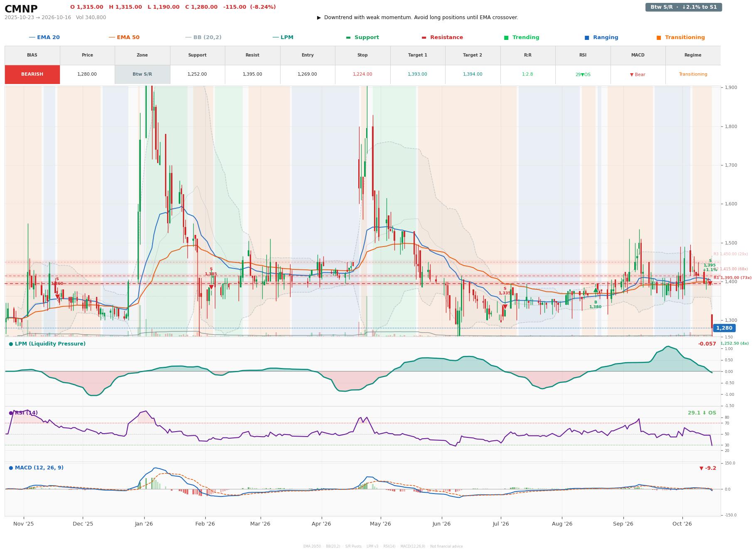The height and width of the screenshot is (553, 756).
Task: Click the Support value 1,252.00
Action: tap(197, 74)
